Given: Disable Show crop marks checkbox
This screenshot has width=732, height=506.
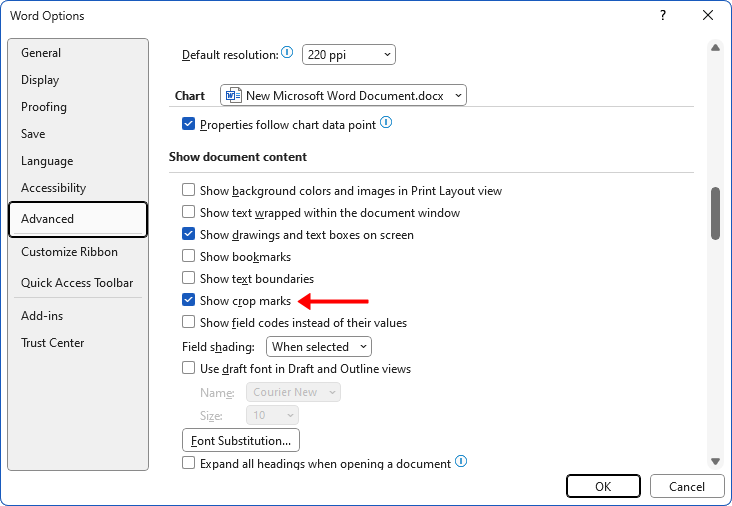Looking at the screenshot, I should click(188, 301).
